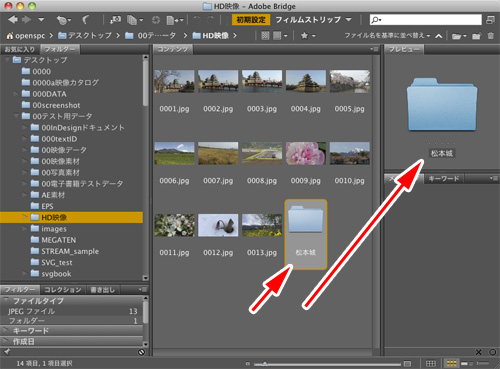Image resolution: width=500 pixels, height=369 pixels.
Task: Select thumbnail 0001.jpg
Action: 174,82
